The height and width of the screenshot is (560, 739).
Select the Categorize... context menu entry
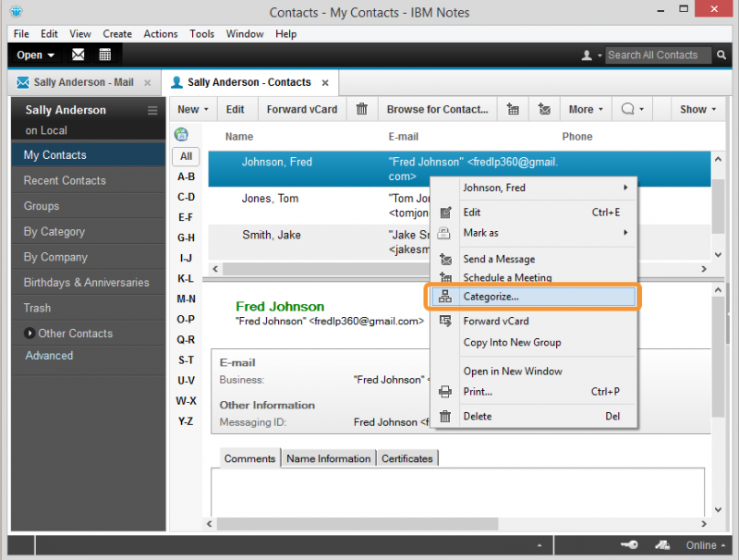click(534, 297)
